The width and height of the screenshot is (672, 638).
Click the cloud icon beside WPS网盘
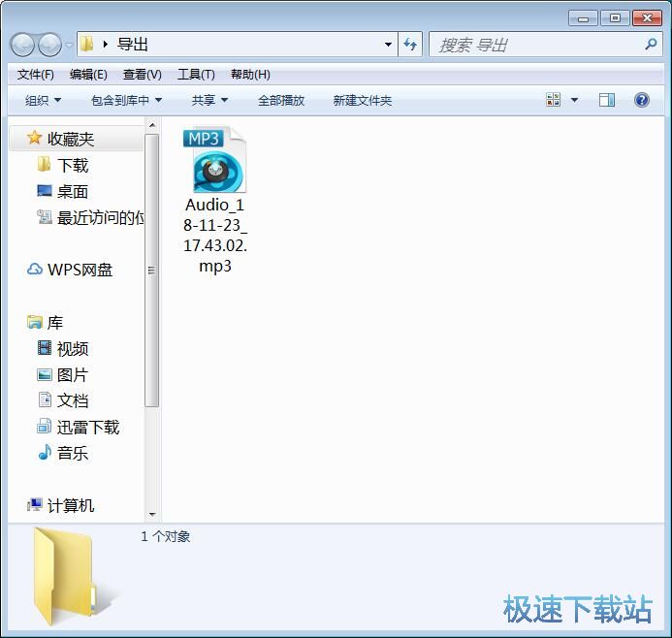coord(34,270)
